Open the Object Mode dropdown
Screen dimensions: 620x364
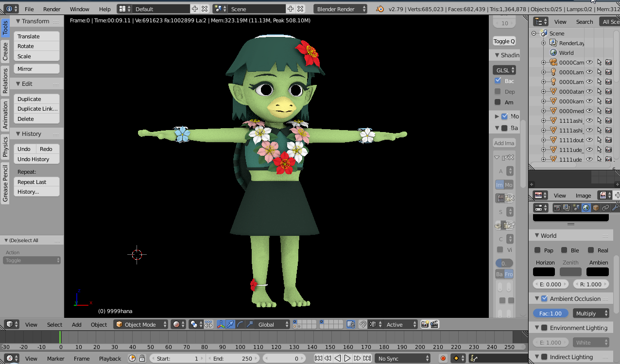coord(141,324)
